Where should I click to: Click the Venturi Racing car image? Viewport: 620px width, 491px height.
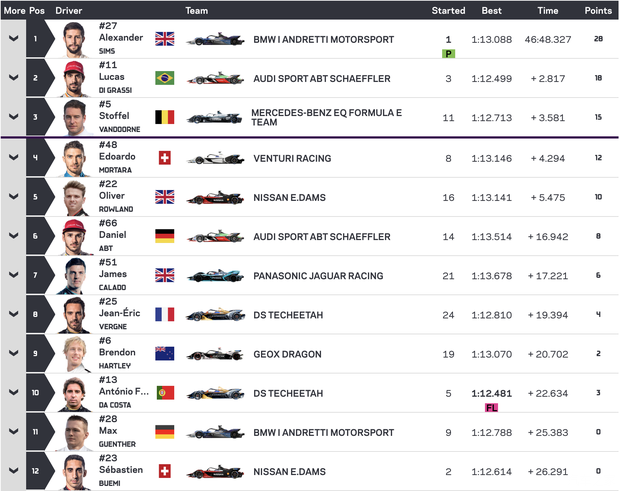tap(215, 158)
